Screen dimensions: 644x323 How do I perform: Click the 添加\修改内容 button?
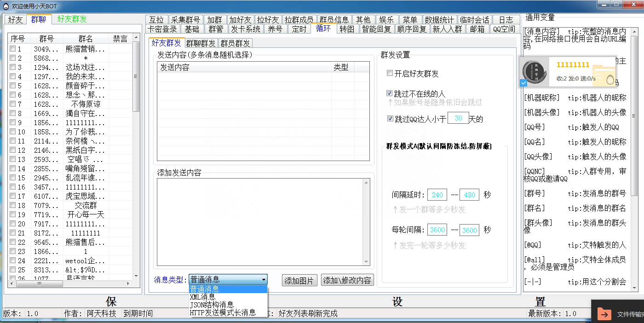[347, 280]
